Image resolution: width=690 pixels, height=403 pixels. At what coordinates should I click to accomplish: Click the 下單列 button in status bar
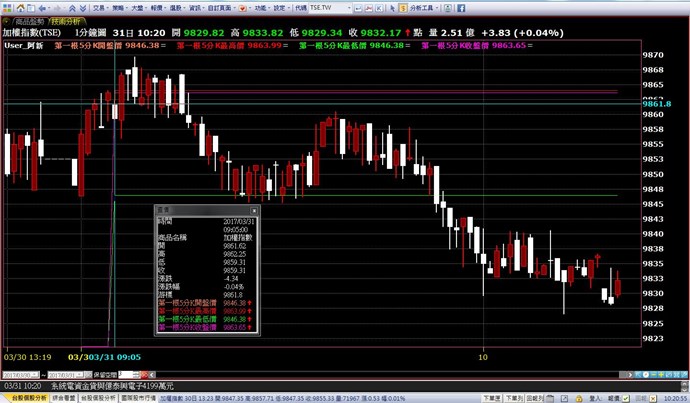coord(511,397)
